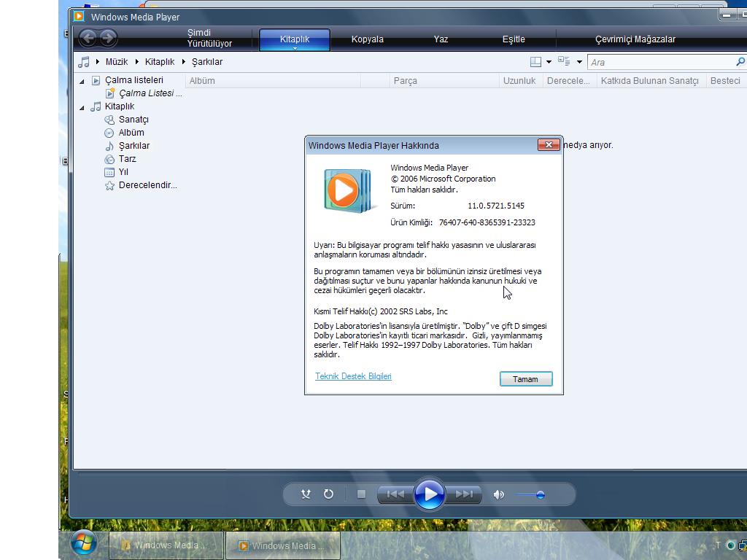Select Şarkılar in the library tree

click(x=134, y=146)
